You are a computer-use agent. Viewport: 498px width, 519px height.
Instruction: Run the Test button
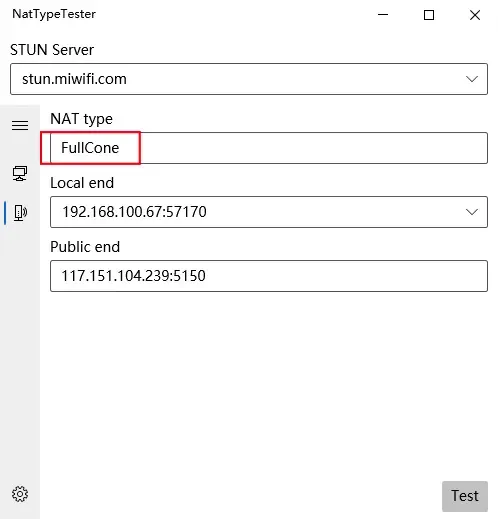point(465,496)
